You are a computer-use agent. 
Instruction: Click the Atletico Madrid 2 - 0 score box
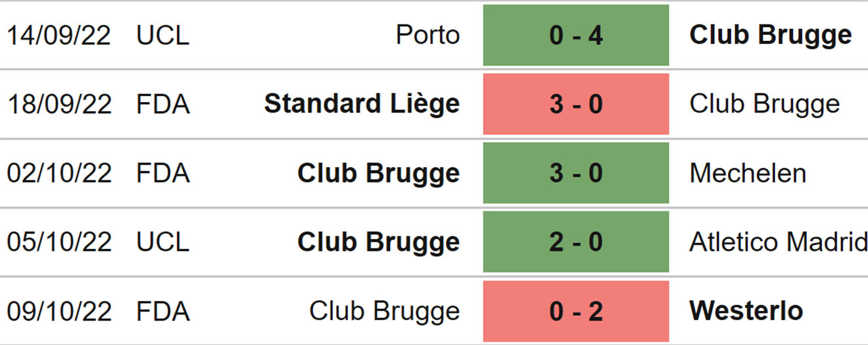point(576,242)
